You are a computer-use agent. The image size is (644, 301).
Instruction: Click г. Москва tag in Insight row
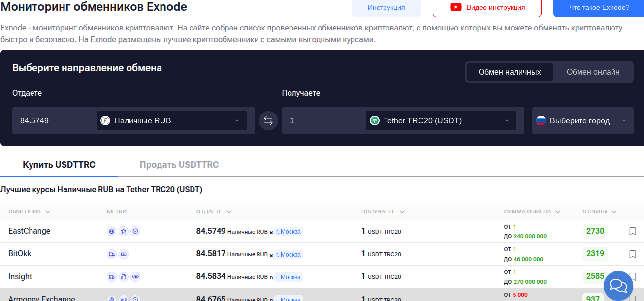pyautogui.click(x=289, y=277)
